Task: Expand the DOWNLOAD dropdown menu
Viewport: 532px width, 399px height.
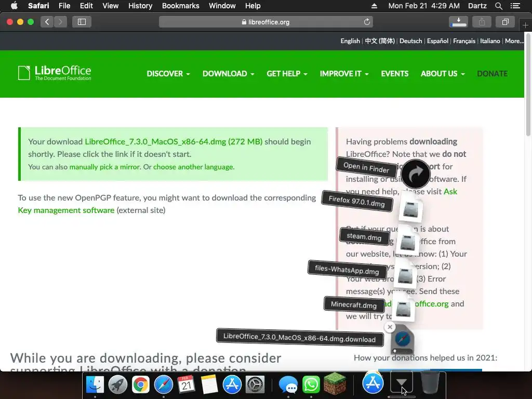Action: point(229,74)
